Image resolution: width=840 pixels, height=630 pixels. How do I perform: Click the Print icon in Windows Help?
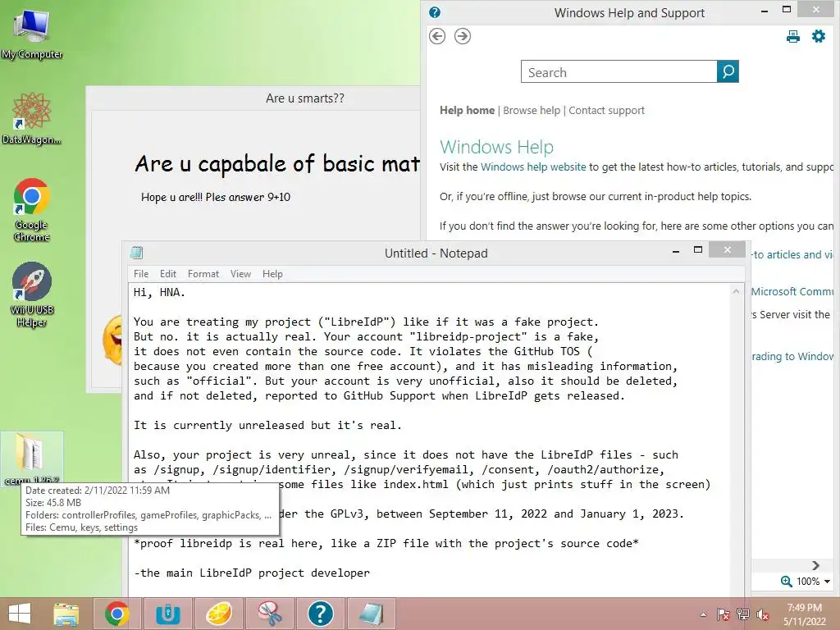[x=793, y=36]
